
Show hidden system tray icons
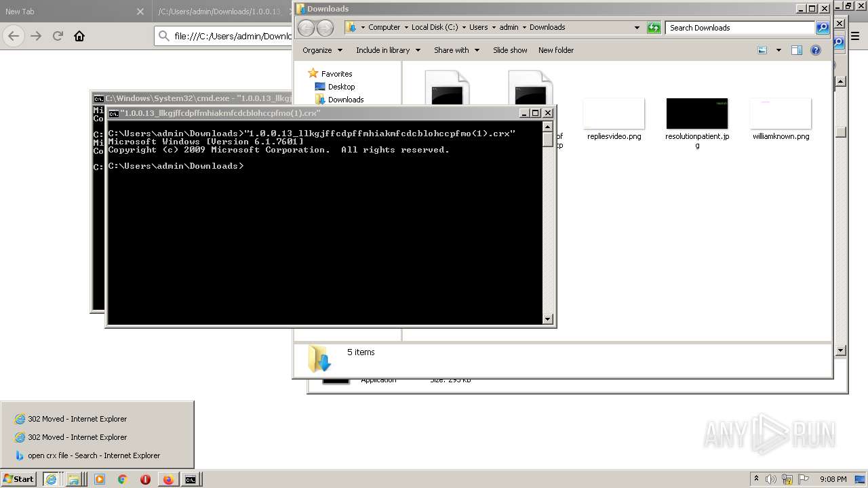pyautogui.click(x=756, y=479)
